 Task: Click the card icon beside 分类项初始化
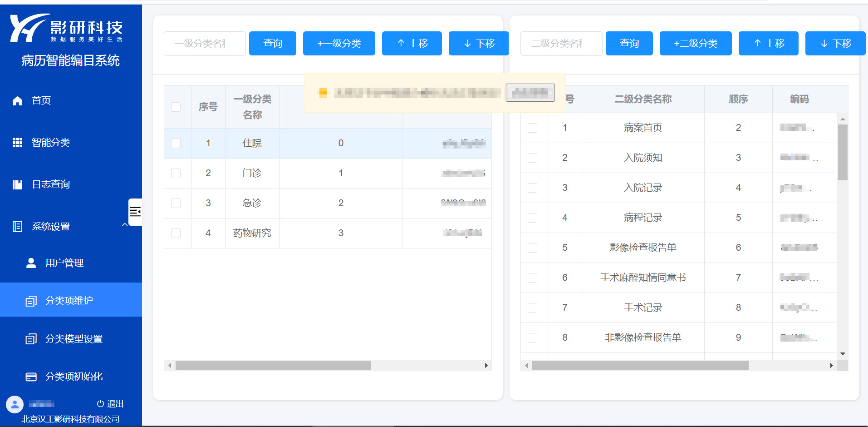31,377
